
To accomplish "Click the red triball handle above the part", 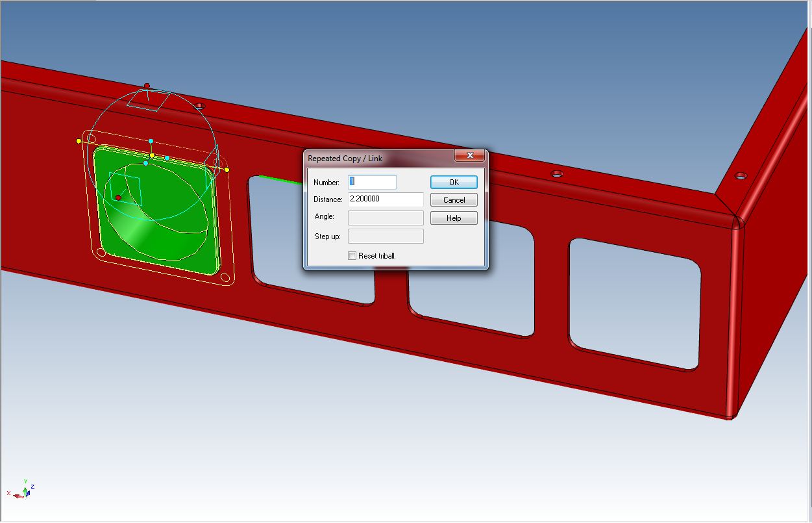I will [x=147, y=86].
